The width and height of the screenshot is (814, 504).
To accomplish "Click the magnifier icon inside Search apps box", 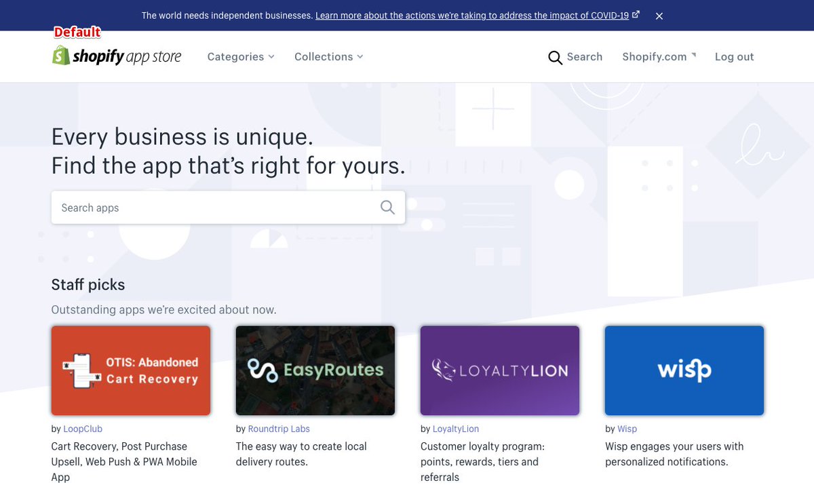I will click(387, 208).
